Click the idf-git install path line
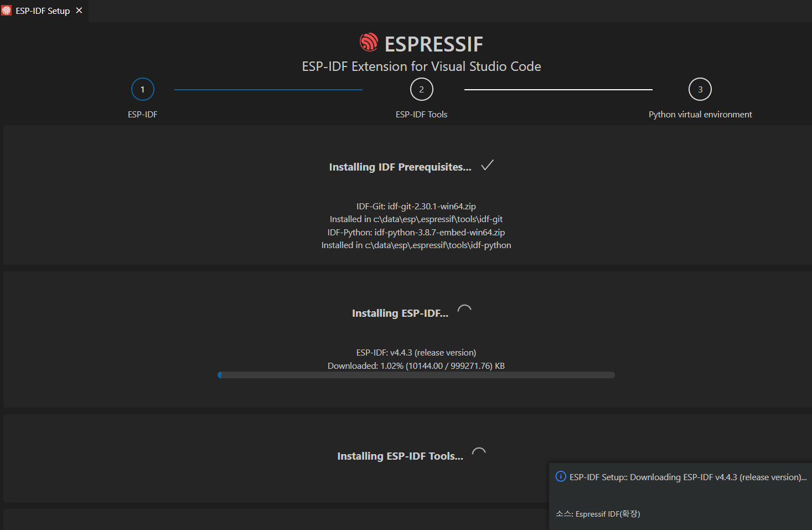The image size is (812, 530). (x=416, y=219)
